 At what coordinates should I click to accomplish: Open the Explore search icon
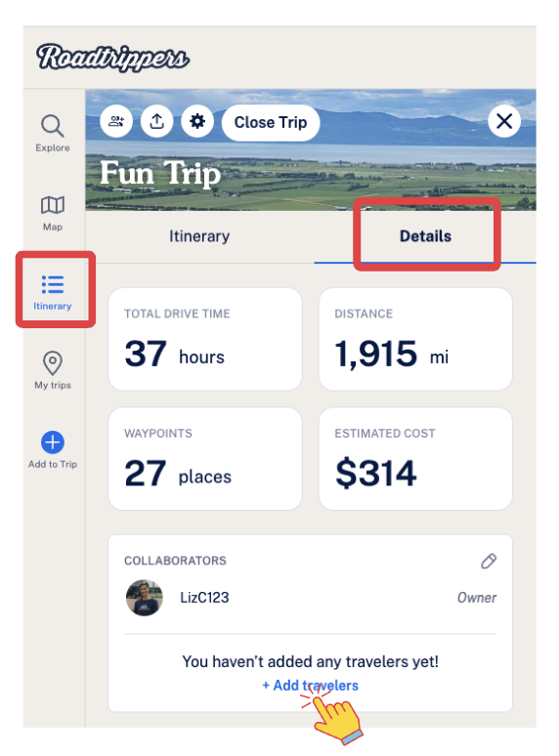click(x=53, y=126)
